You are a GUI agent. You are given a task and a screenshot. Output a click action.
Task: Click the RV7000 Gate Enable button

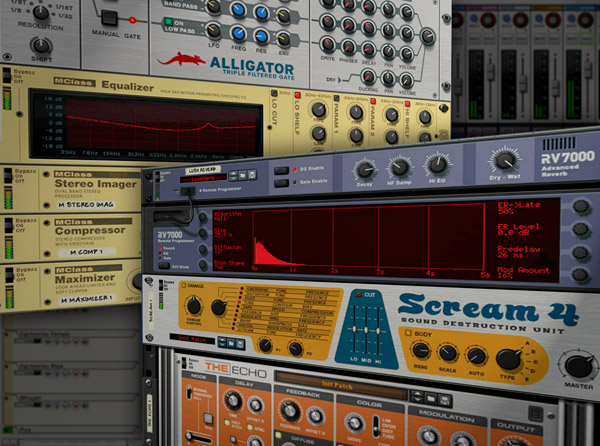281,183
